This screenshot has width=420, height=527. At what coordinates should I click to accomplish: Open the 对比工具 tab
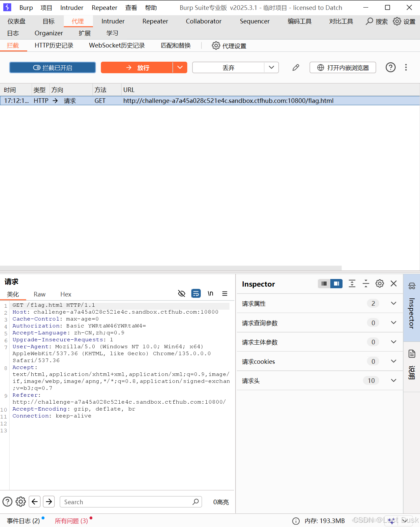pyautogui.click(x=341, y=21)
